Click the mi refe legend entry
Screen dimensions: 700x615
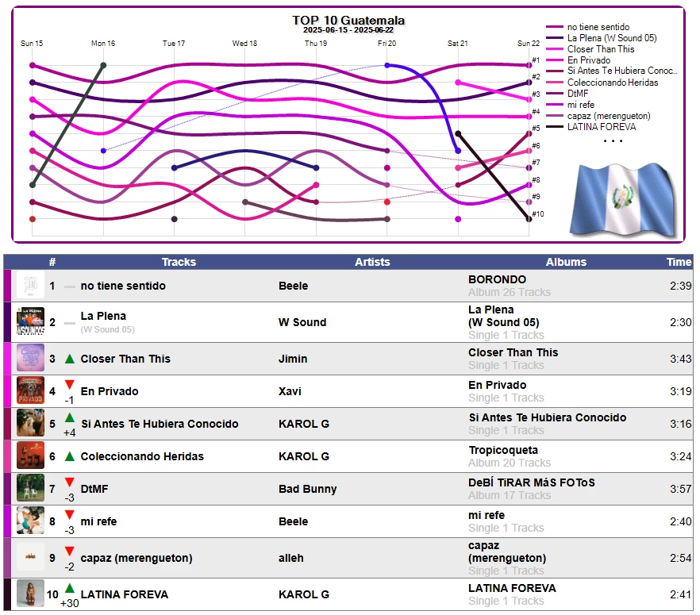click(580, 105)
